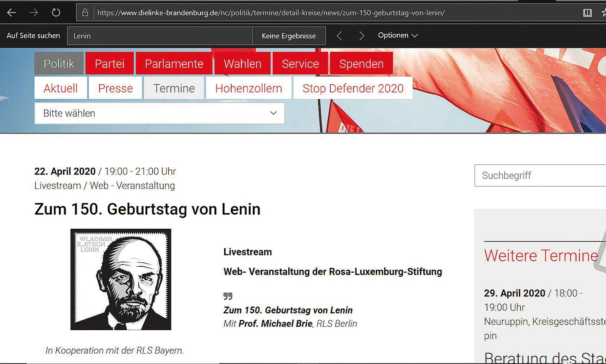
Task: Click the Stop Defender 2020 link
Action: 353,88
